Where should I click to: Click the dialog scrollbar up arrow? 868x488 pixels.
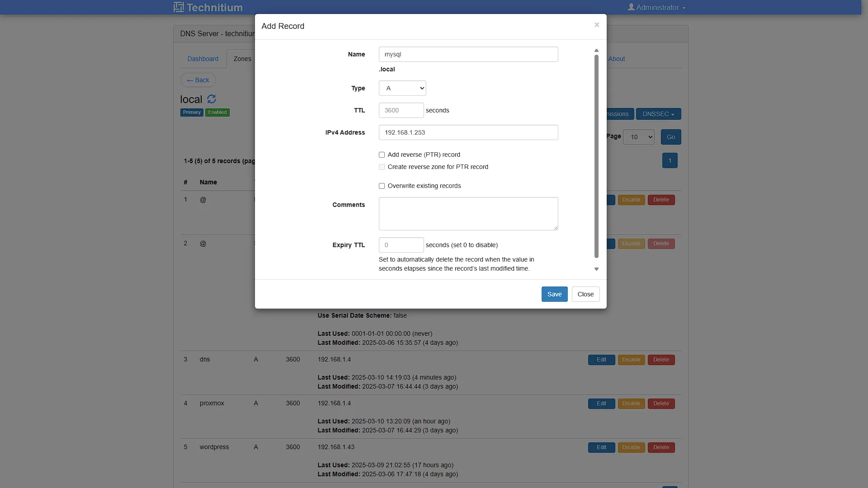[596, 50]
